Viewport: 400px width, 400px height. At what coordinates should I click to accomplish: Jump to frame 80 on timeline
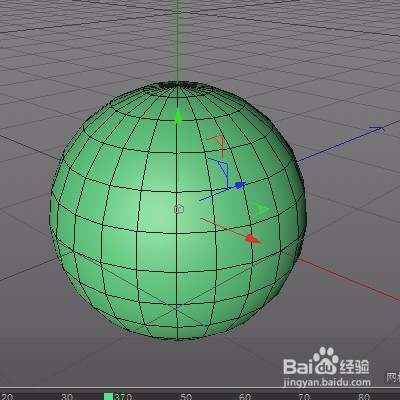point(363,397)
